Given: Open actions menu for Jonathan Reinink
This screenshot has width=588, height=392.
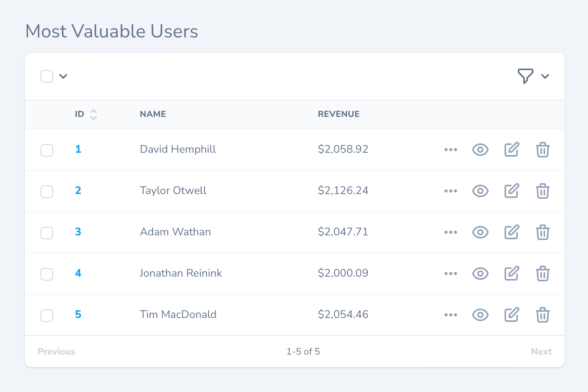Looking at the screenshot, I should click(x=450, y=274).
